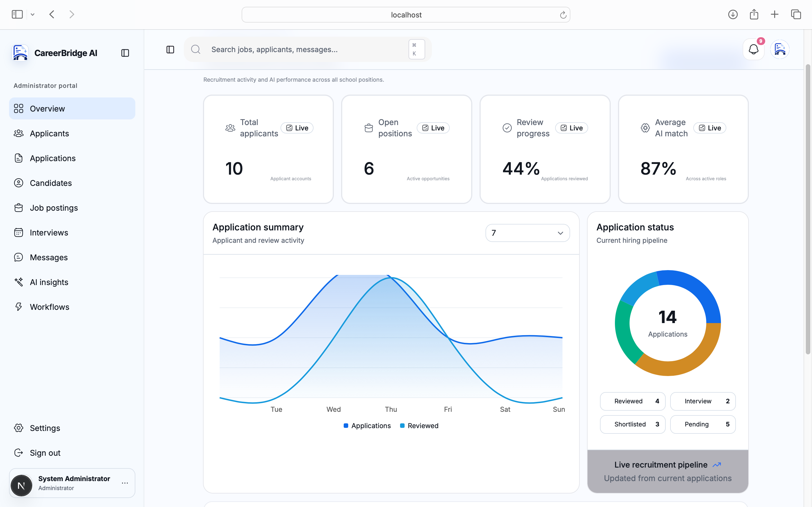Image resolution: width=812 pixels, height=507 pixels.
Task: Collapse sidebar using the panel toggle beside logo
Action: click(x=125, y=53)
